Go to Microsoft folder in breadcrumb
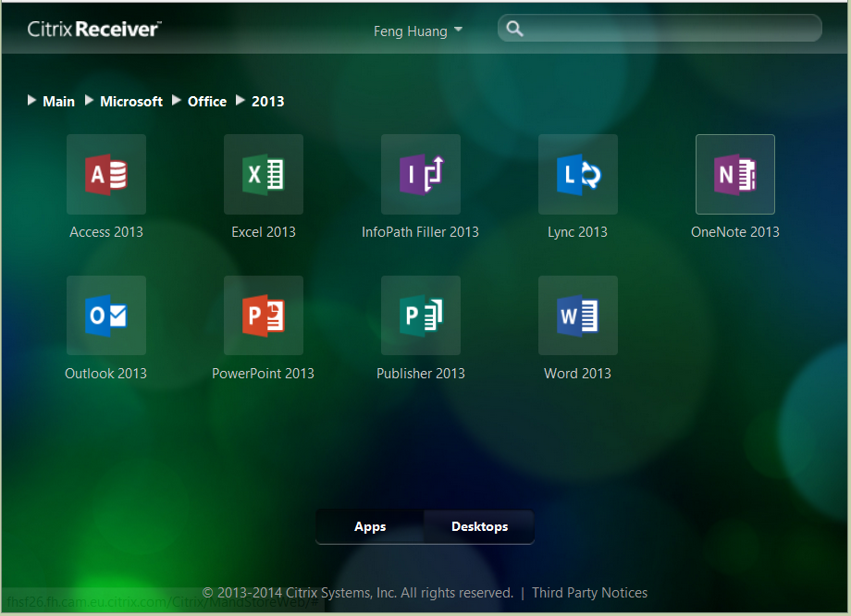 point(130,102)
